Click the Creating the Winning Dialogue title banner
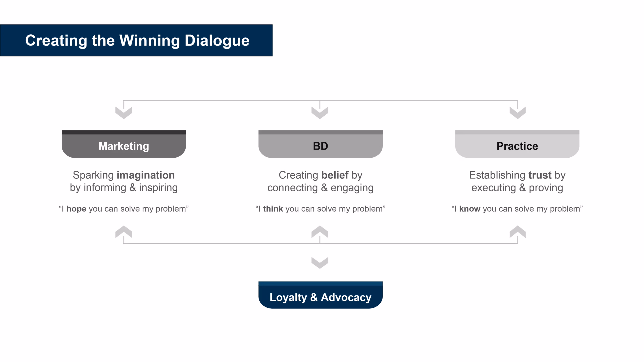The height and width of the screenshot is (362, 644). [x=136, y=40]
